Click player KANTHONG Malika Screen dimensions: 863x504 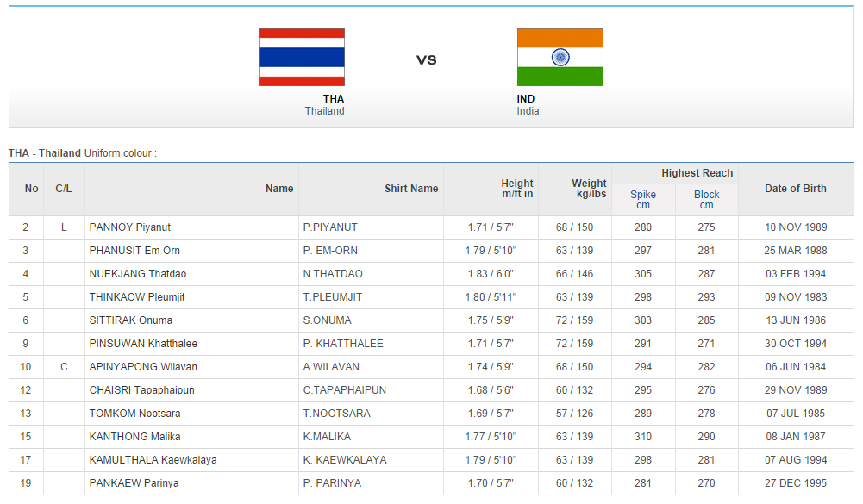135,437
